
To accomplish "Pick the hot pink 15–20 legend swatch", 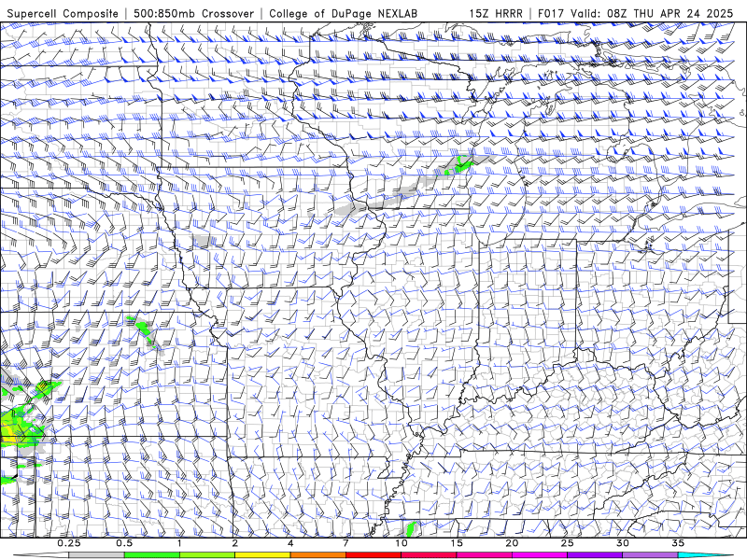I will [x=484, y=555].
